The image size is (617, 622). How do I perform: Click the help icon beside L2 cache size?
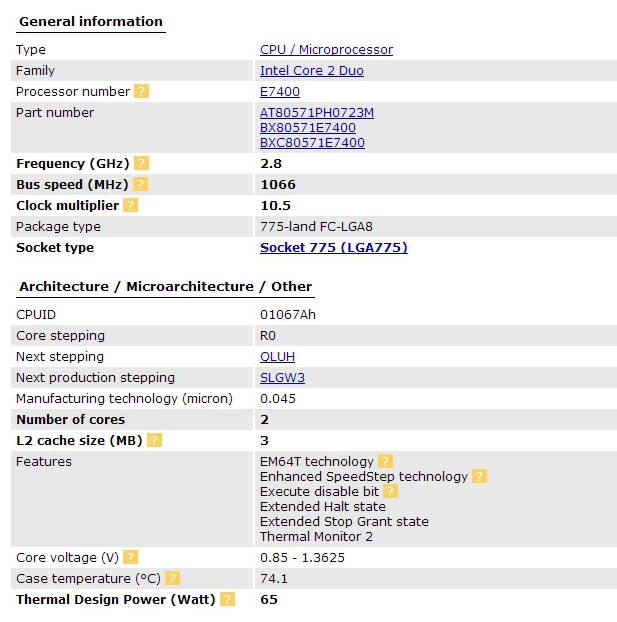coord(154,440)
